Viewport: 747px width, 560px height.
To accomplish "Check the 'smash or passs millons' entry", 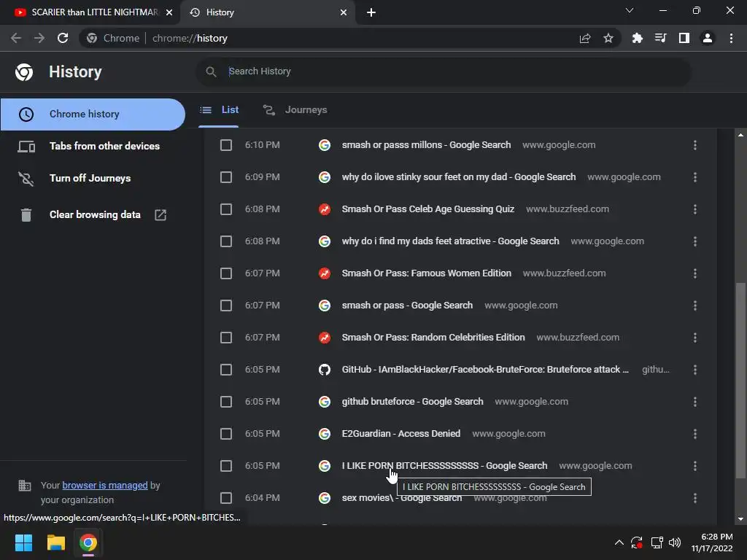I will [226, 145].
